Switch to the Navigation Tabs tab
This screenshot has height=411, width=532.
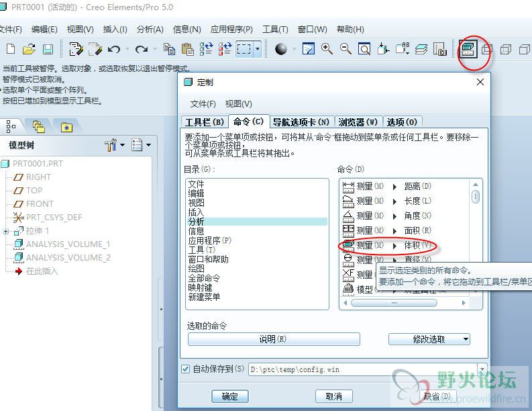click(301, 122)
